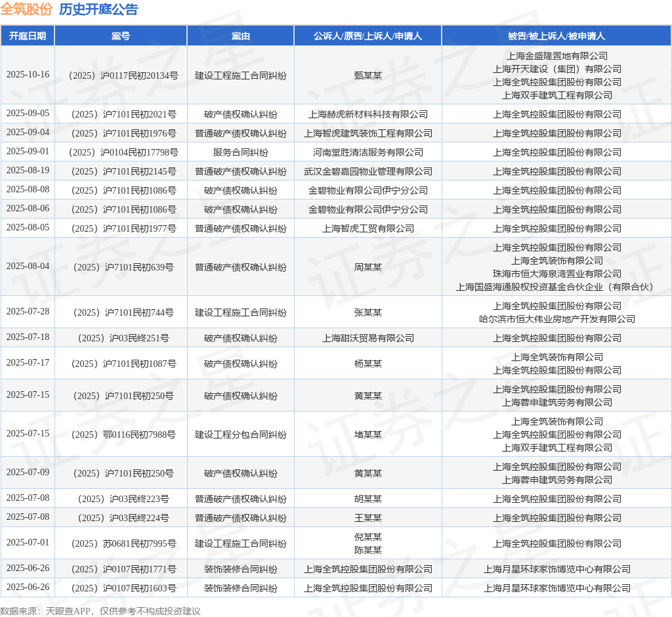The width and height of the screenshot is (672, 617).
Task: Select the 公诉人/原告/上诉人/申请人 header
Action: click(367, 36)
